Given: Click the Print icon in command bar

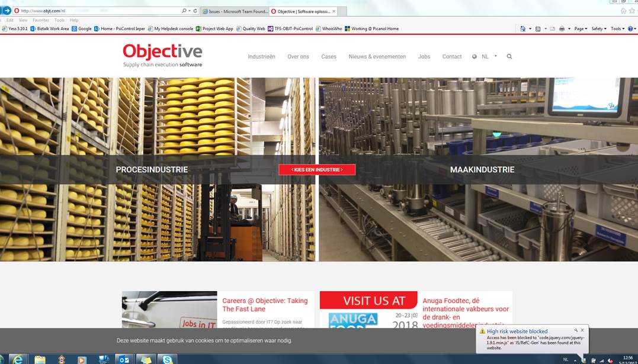Looking at the screenshot, I should point(562,29).
